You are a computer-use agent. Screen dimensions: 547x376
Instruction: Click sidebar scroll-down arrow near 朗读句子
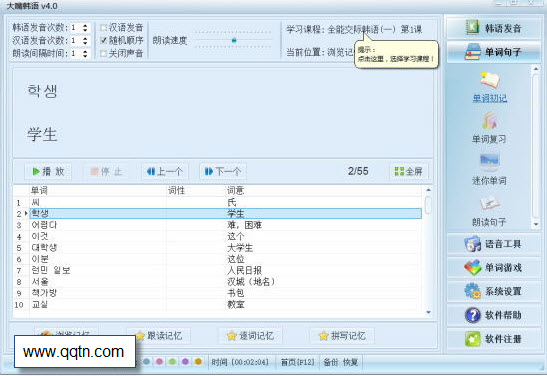536,225
